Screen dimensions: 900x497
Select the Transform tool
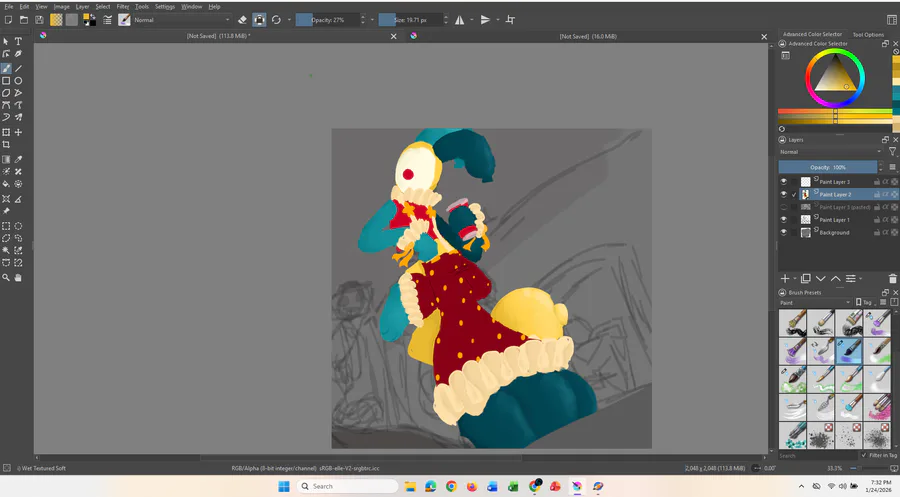tap(6, 133)
